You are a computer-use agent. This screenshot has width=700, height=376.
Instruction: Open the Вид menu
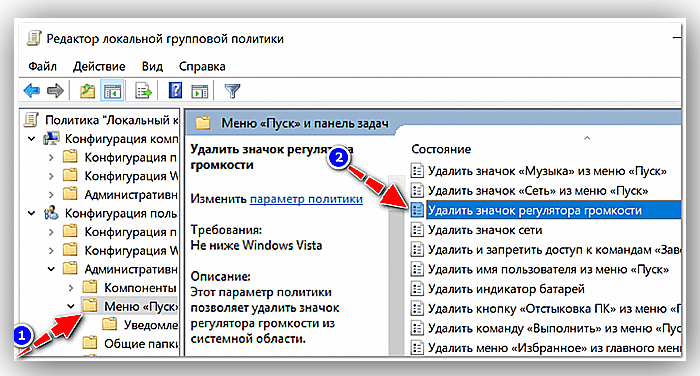(152, 66)
